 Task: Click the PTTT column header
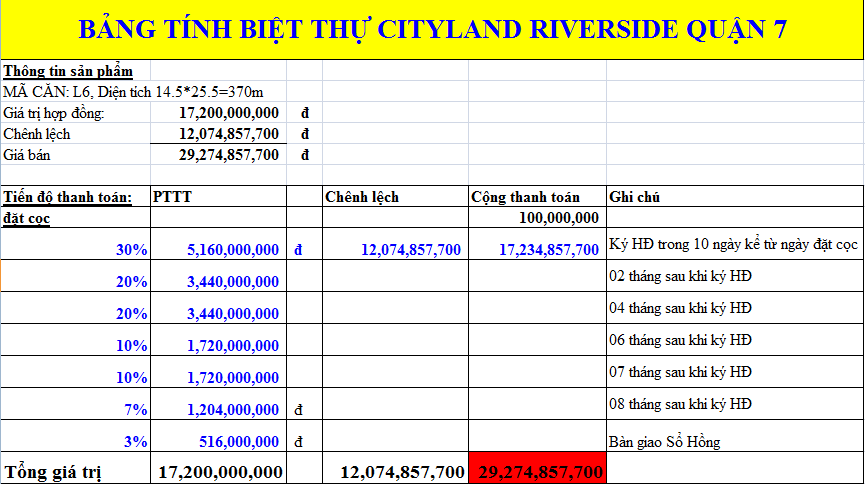coord(218,196)
